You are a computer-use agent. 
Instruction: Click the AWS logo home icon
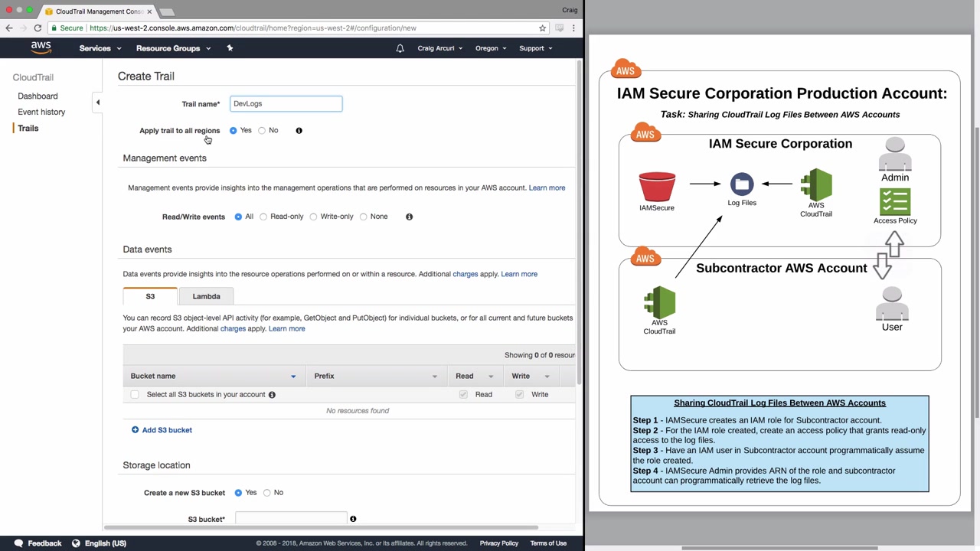(41, 48)
